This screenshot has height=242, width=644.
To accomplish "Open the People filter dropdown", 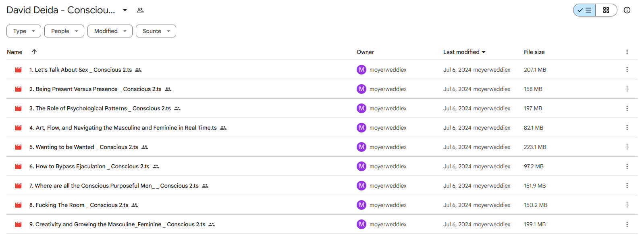I will click(64, 31).
